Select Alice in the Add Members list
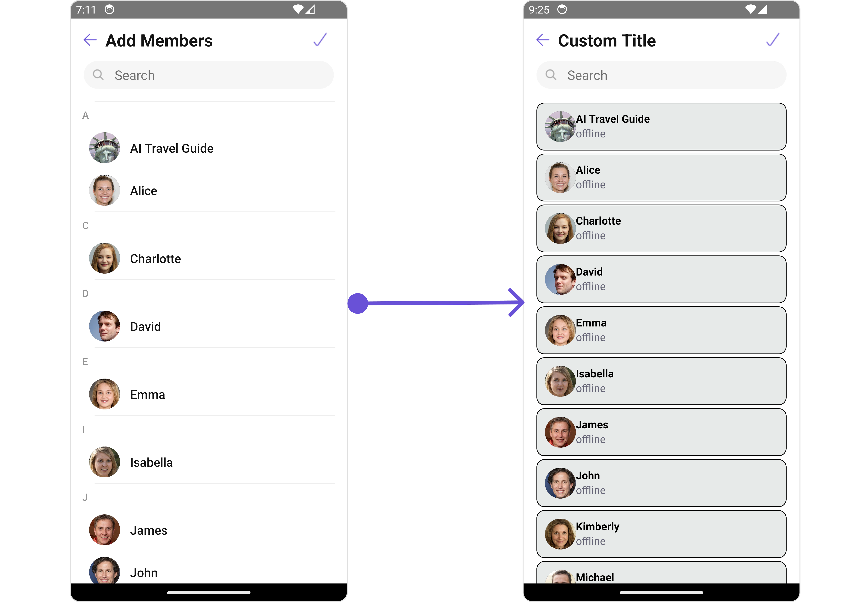The width and height of the screenshot is (868, 602). [x=209, y=190]
